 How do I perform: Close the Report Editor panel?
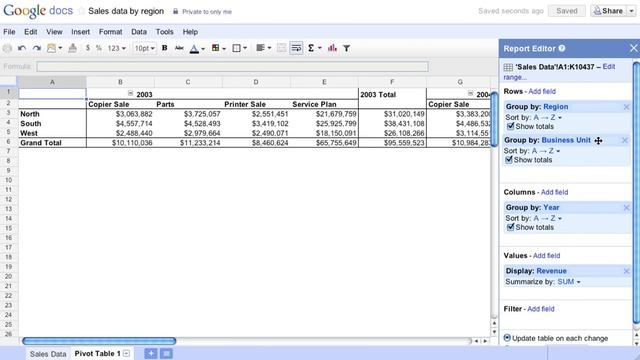(x=633, y=48)
